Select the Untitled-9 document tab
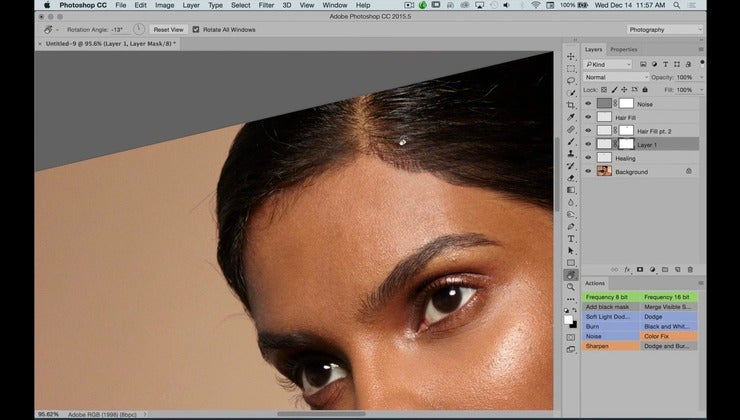Viewport: 740px width, 420px height. click(110, 43)
